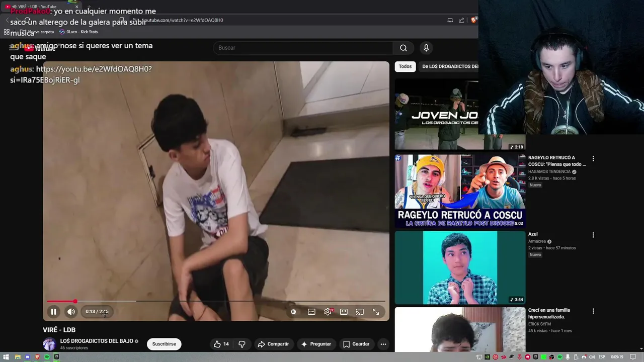
Task: Select the Todos filter chip
Action: pyautogui.click(x=405, y=66)
